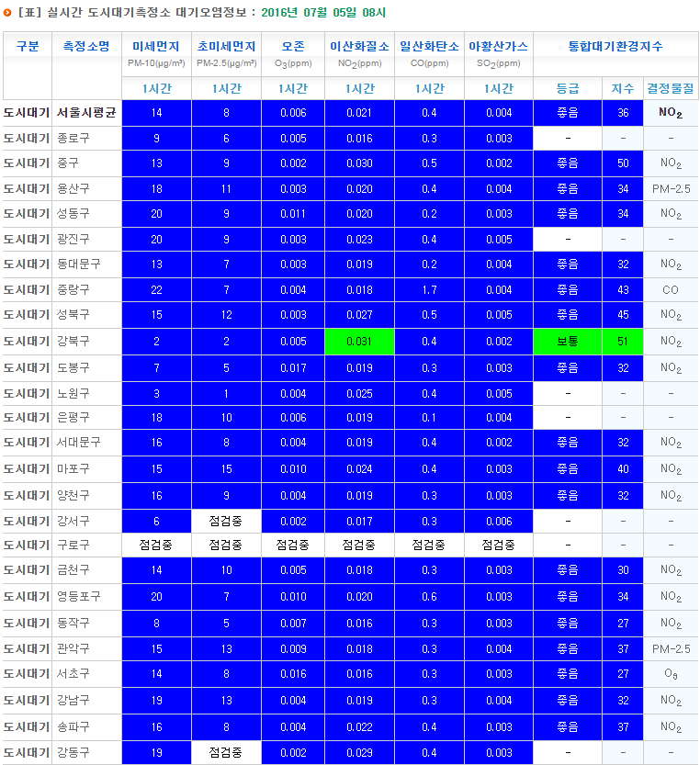Click the 측정소명 column header

pos(86,46)
